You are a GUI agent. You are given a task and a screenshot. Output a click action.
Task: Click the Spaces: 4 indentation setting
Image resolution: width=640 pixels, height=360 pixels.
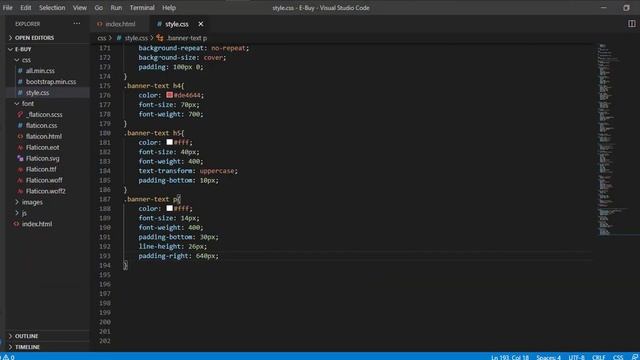click(x=549, y=357)
